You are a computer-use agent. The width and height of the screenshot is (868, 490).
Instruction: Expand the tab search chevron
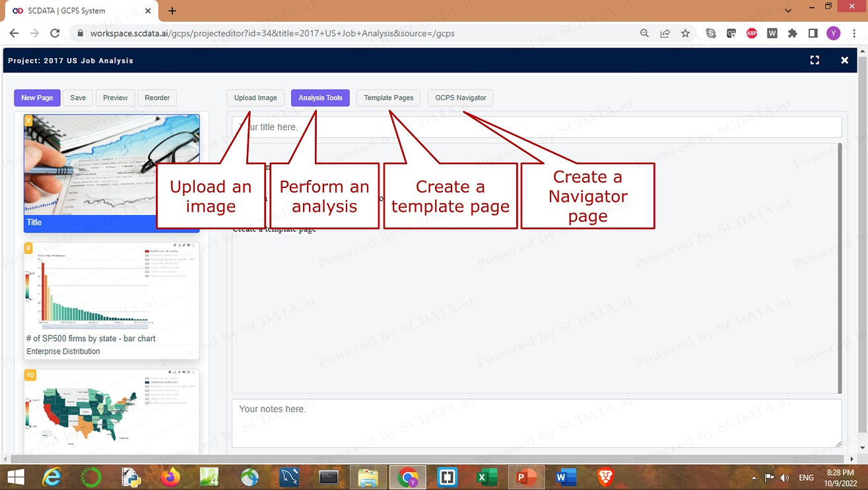pos(788,11)
